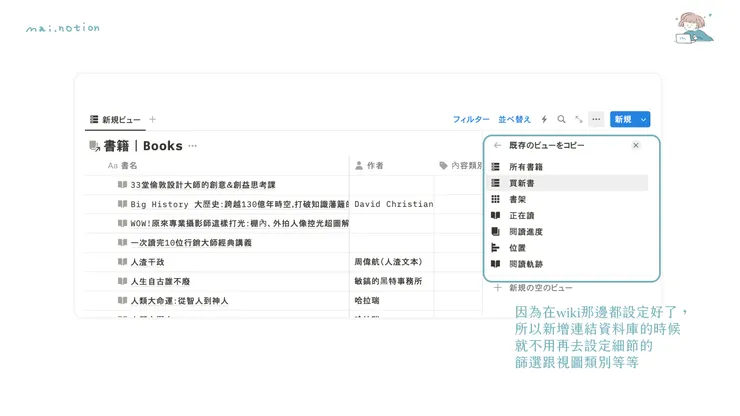Click the book icon beside 正在讀
The image size is (740, 416).
(496, 215)
